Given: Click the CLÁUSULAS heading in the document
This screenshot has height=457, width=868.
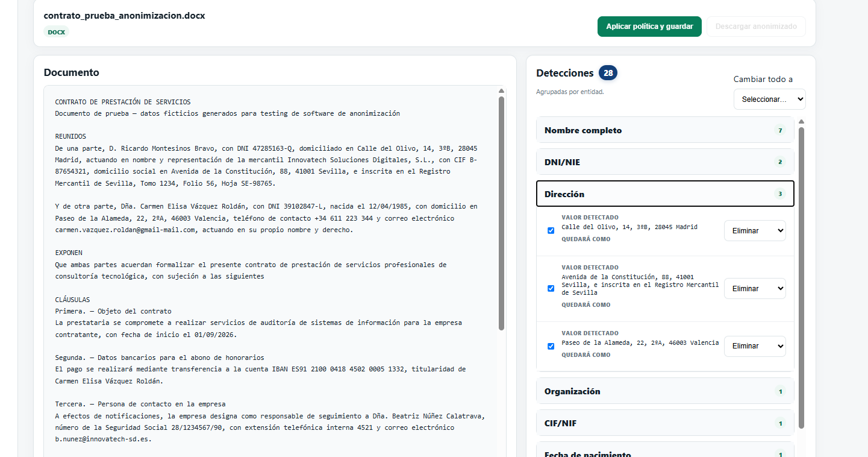Looking at the screenshot, I should tap(72, 300).
